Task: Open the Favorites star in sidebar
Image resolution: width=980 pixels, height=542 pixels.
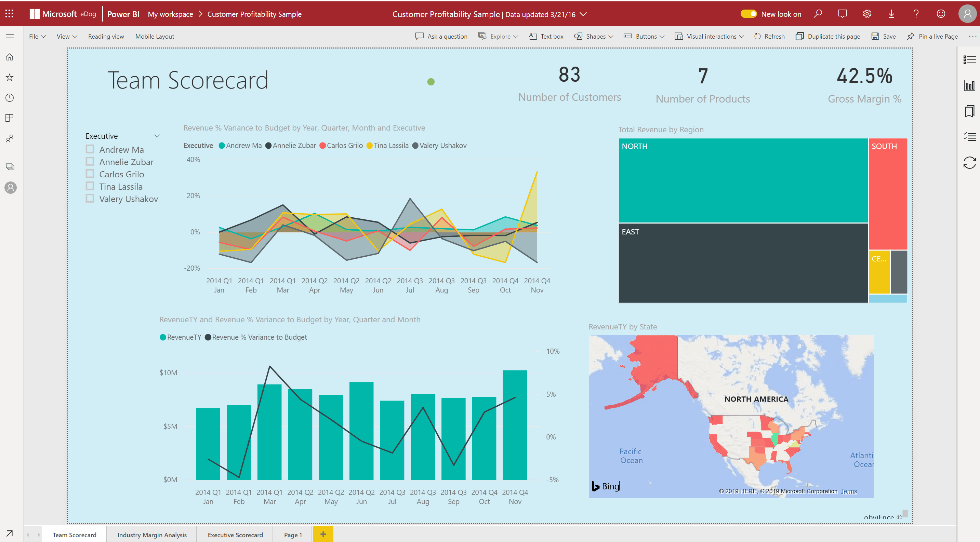Action: click(x=10, y=78)
